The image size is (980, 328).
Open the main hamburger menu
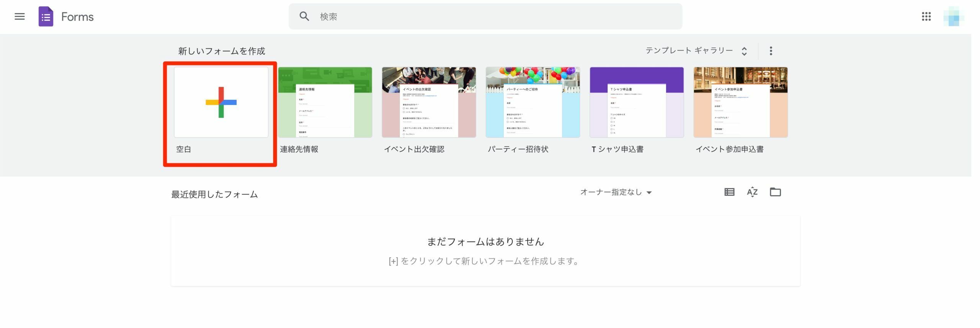pos(20,16)
